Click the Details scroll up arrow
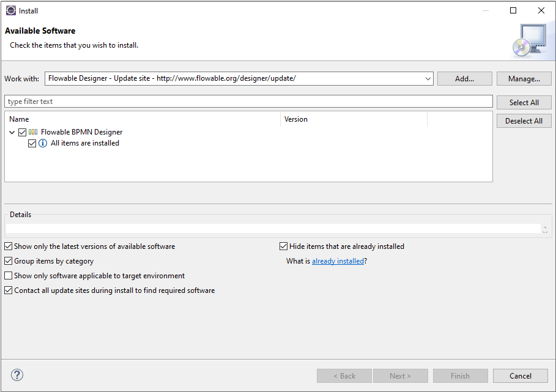The image size is (556, 392). 545,227
